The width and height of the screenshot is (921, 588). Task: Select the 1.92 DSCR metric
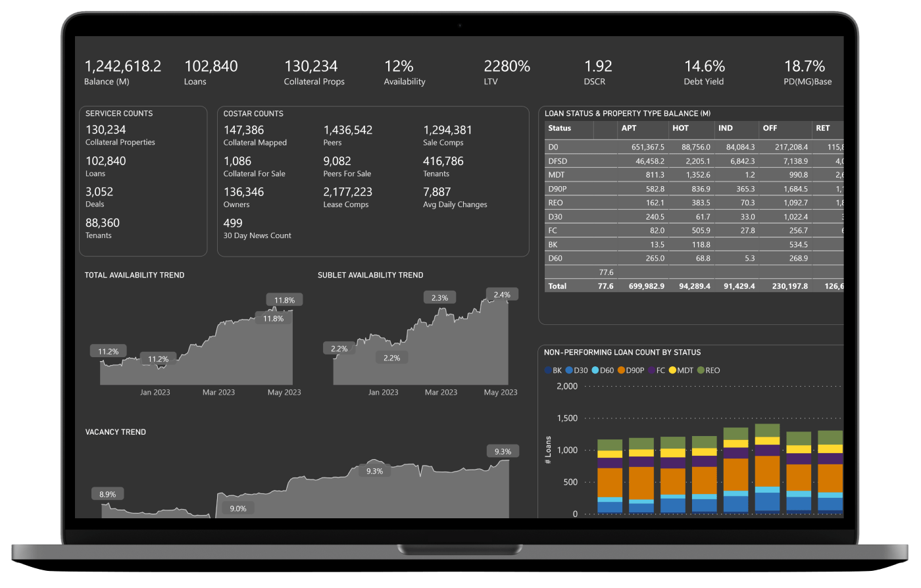pos(597,72)
